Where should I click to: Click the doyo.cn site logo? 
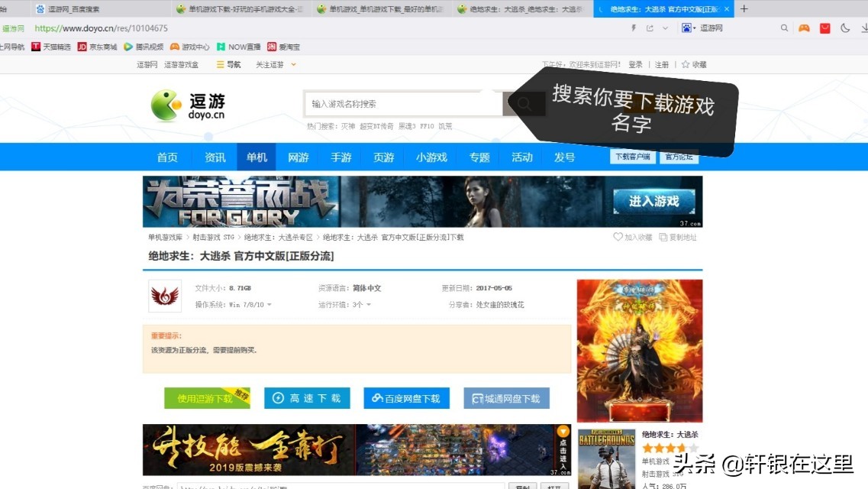(x=189, y=105)
